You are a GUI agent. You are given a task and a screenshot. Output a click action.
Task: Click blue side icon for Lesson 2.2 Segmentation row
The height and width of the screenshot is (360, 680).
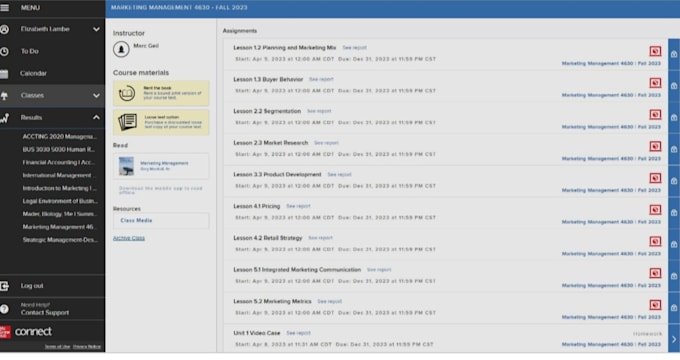[674, 118]
